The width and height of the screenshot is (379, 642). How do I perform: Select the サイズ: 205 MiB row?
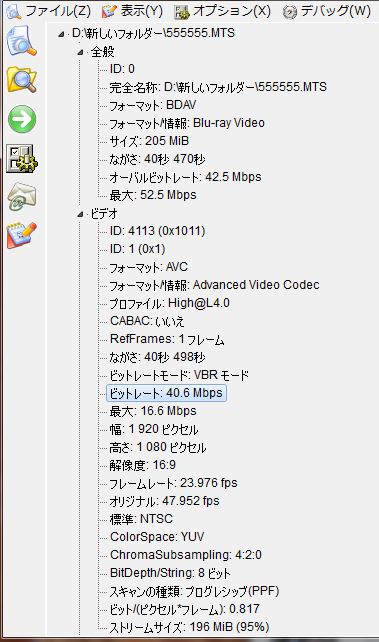coord(149,141)
